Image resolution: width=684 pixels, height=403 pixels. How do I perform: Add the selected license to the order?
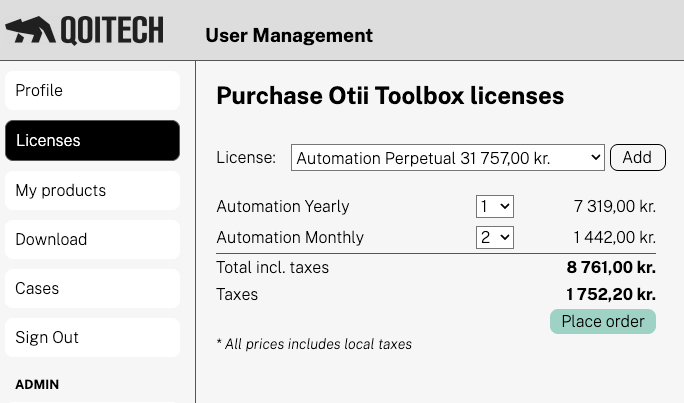(638, 157)
